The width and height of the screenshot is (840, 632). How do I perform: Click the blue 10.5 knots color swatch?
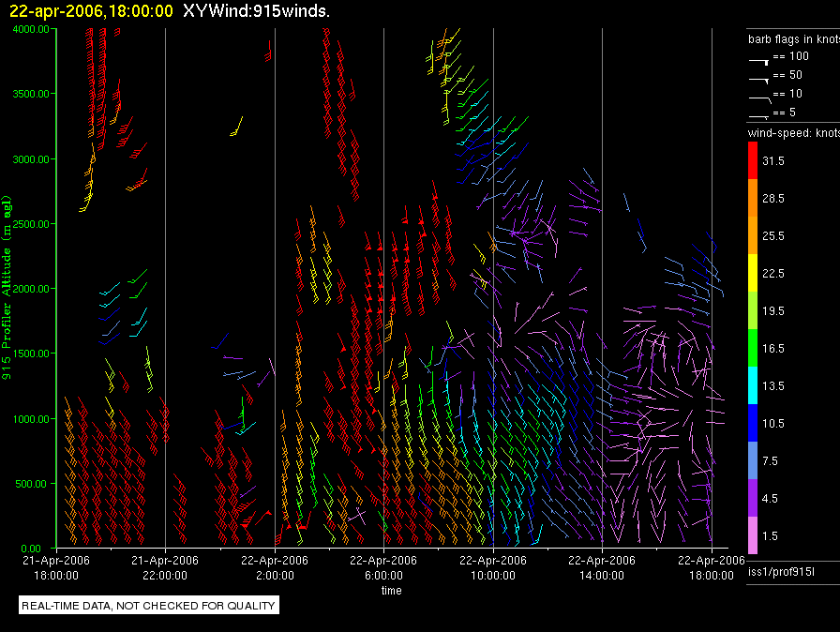coord(753,423)
